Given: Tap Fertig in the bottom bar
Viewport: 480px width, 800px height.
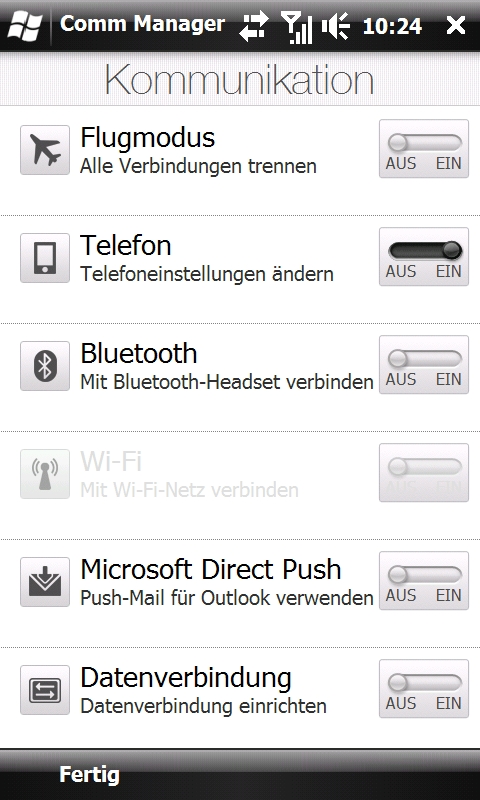Looking at the screenshot, I should (89, 775).
